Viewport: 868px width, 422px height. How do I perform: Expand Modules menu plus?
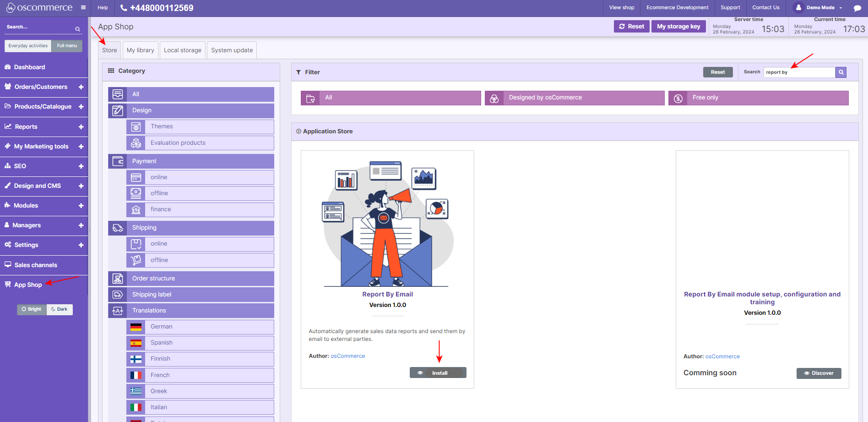pos(81,206)
